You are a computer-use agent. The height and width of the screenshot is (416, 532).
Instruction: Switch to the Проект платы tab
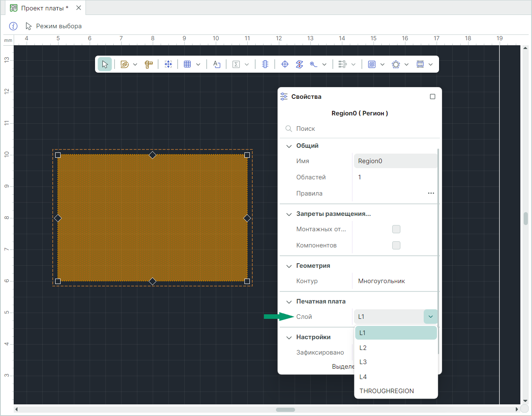[x=44, y=8]
